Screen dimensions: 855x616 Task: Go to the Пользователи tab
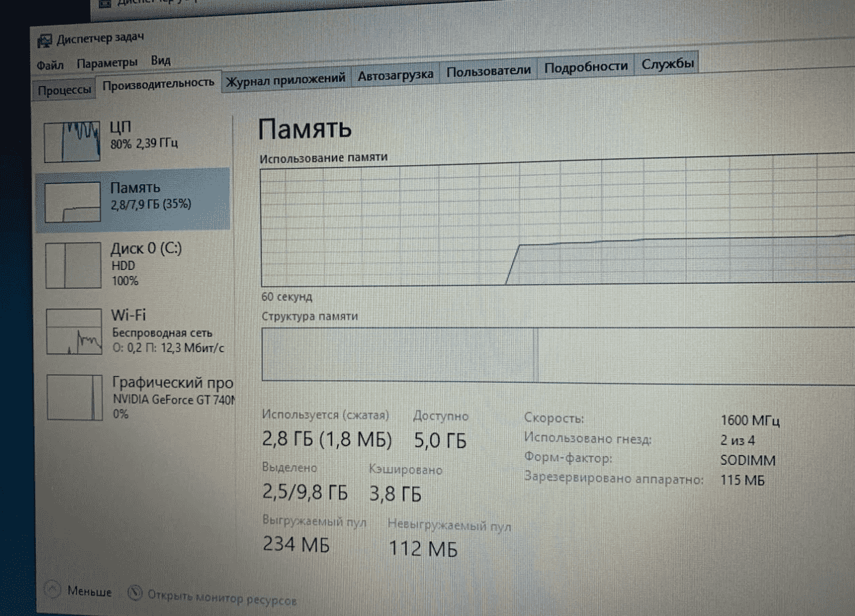pyautogui.click(x=488, y=71)
